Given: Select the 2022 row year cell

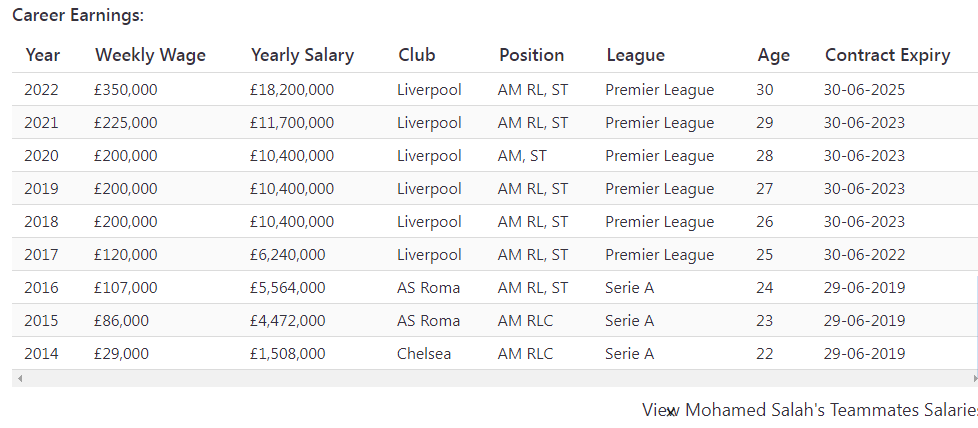Looking at the screenshot, I should pos(41,90).
